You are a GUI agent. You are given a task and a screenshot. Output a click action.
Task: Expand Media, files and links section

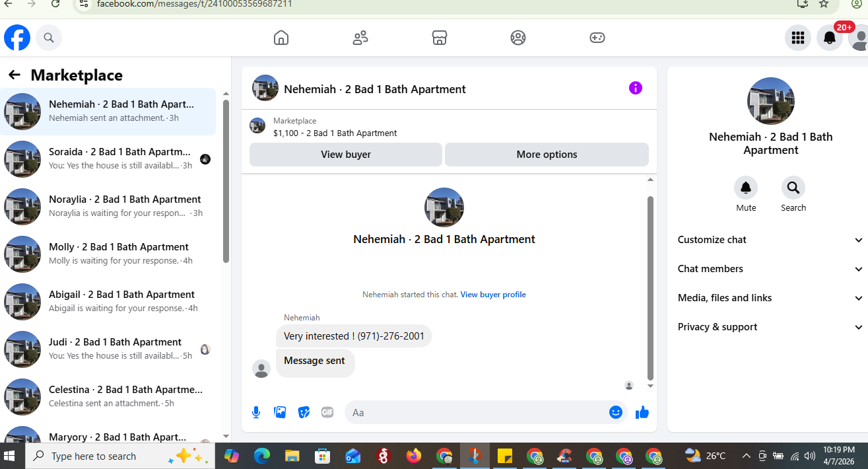(770, 298)
